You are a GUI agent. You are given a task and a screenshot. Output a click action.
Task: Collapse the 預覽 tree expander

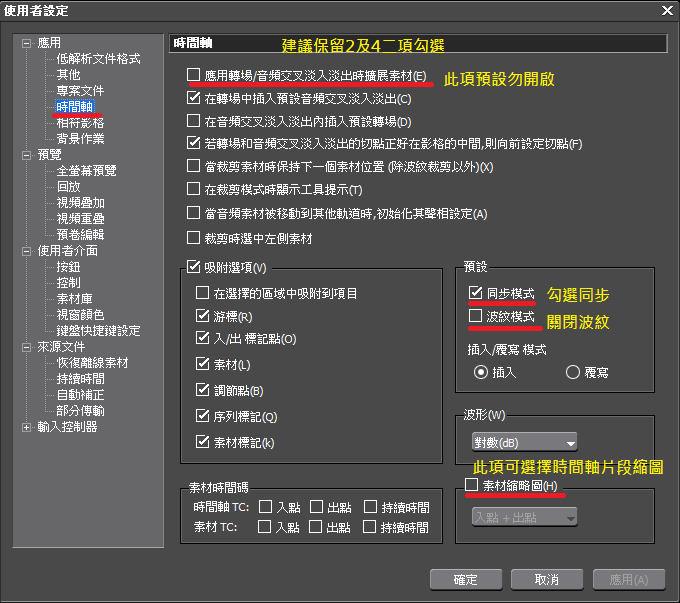[x=27, y=155]
